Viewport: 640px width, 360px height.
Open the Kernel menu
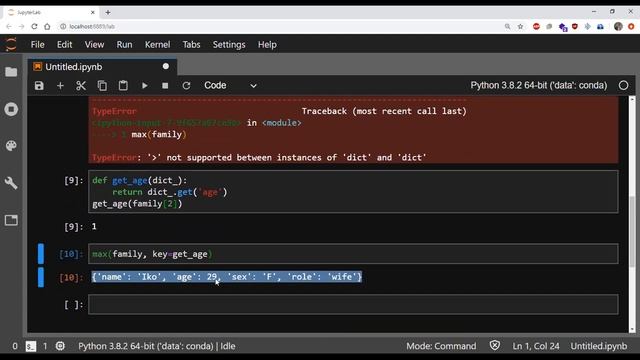(x=158, y=44)
